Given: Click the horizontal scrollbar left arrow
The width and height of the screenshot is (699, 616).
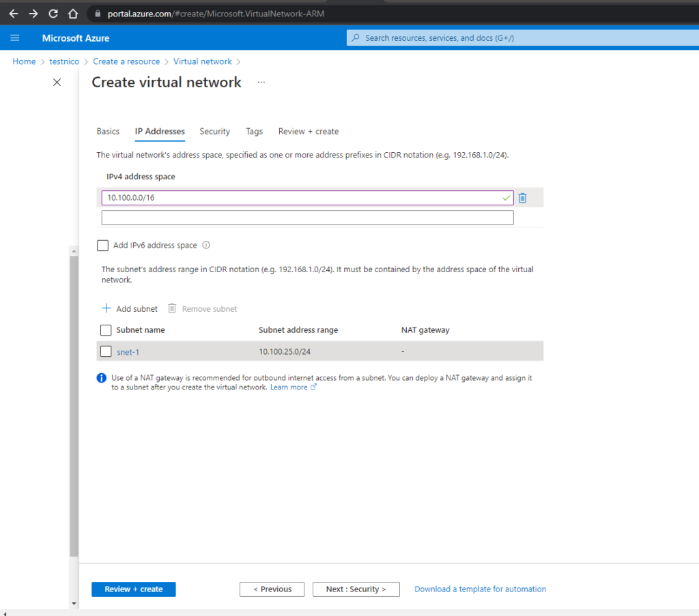Looking at the screenshot, I should (x=5, y=613).
